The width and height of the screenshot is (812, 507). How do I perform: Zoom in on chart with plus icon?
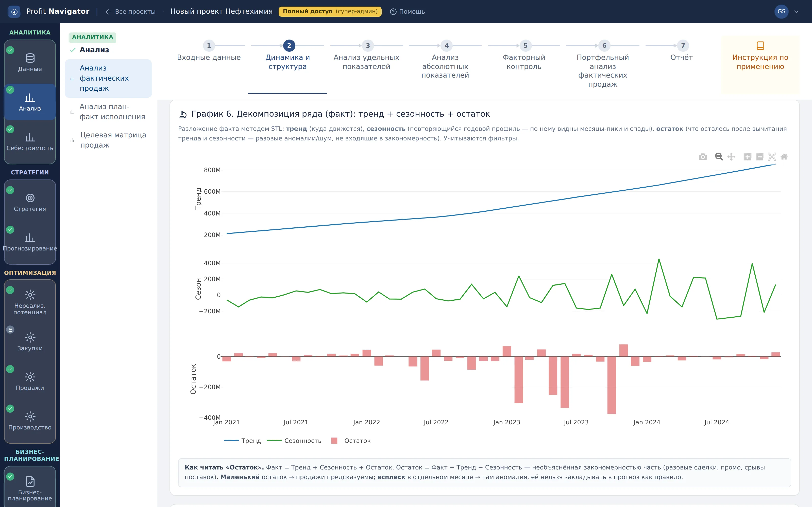click(747, 157)
